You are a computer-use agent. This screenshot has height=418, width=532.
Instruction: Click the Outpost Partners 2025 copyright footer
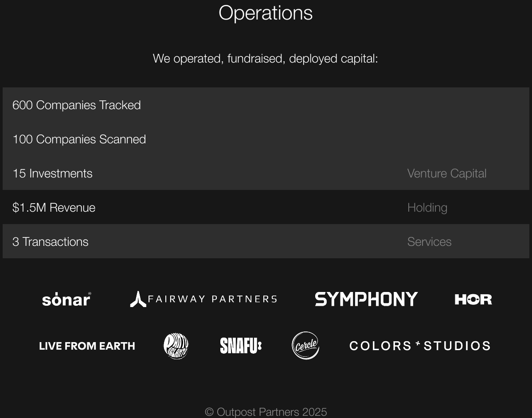click(x=266, y=412)
